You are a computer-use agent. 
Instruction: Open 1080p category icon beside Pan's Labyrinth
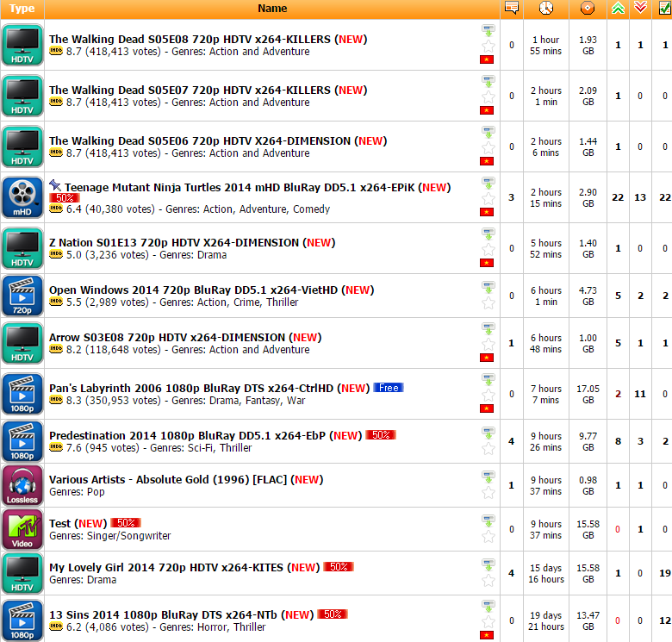click(22, 394)
